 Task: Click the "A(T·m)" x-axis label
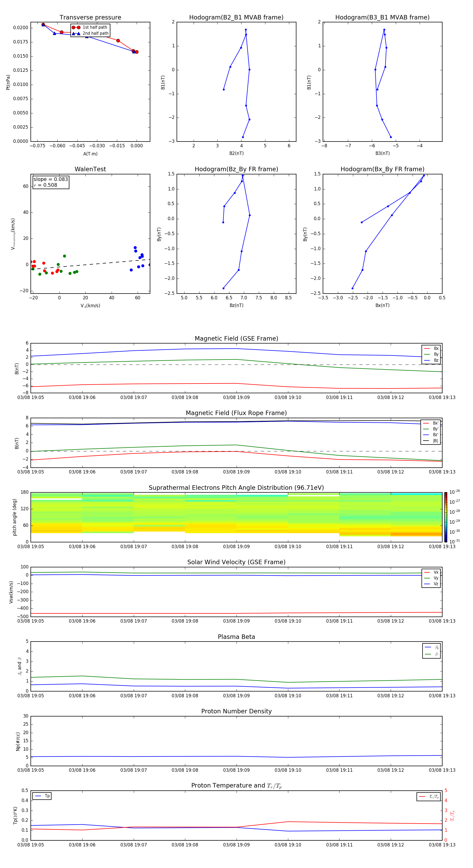[x=90, y=154]
